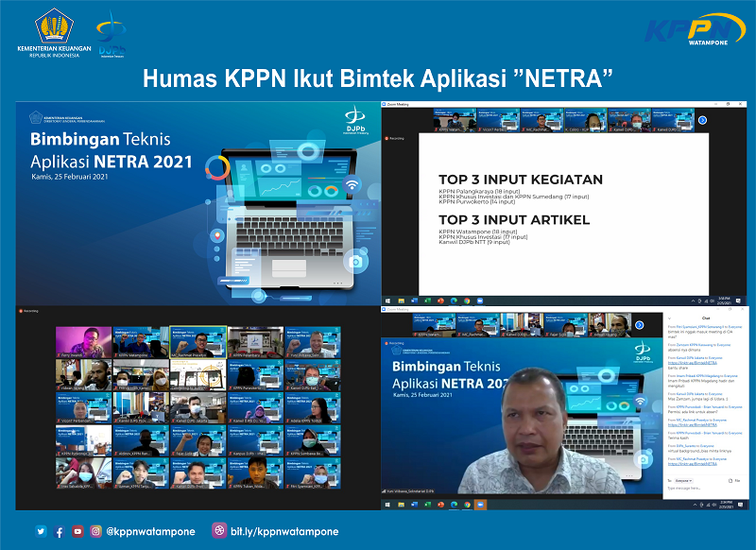
Task: Click the 'absensi nya dimana' chat message
Action: (684, 350)
